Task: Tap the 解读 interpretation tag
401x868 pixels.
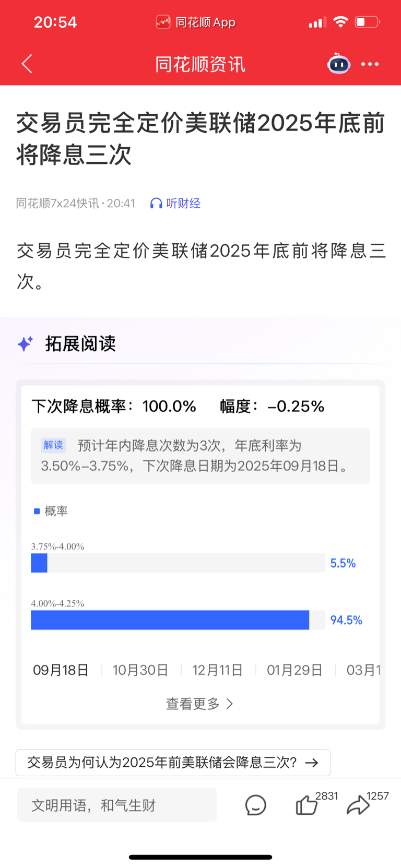Action: pos(53,445)
